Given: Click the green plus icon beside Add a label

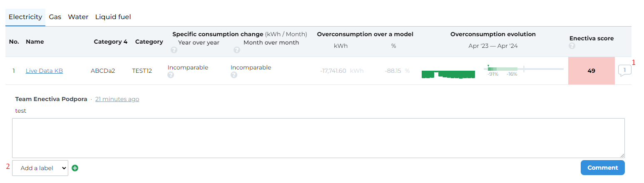Looking at the screenshot, I should click(x=75, y=168).
